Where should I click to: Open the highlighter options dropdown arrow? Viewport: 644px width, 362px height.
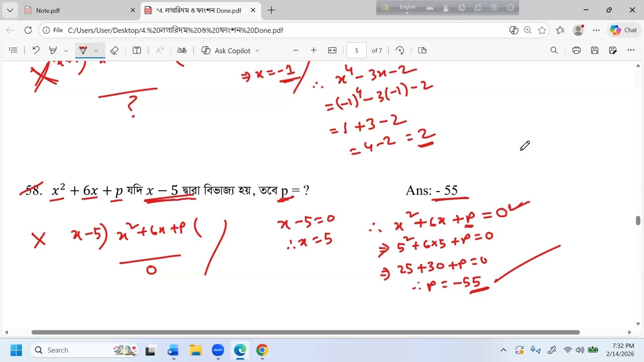pyautogui.click(x=66, y=50)
